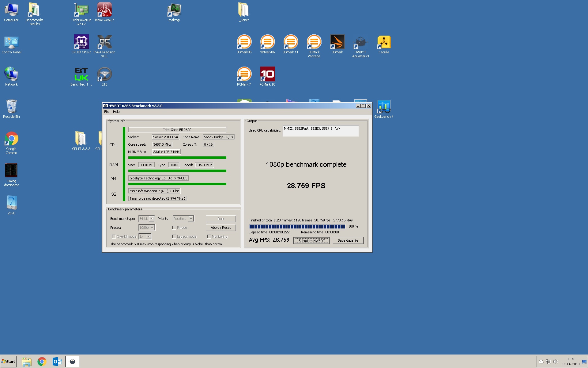Open the _Bench folder
588x368 pixels.
(x=244, y=12)
